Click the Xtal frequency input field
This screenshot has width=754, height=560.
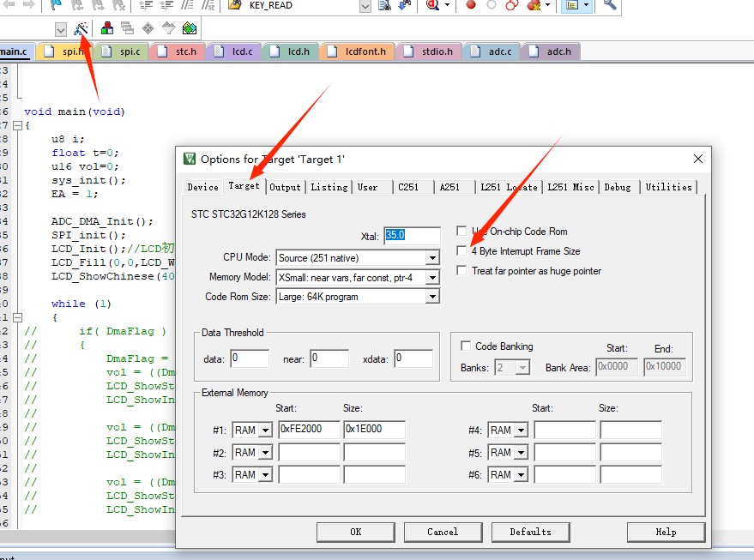coord(412,236)
